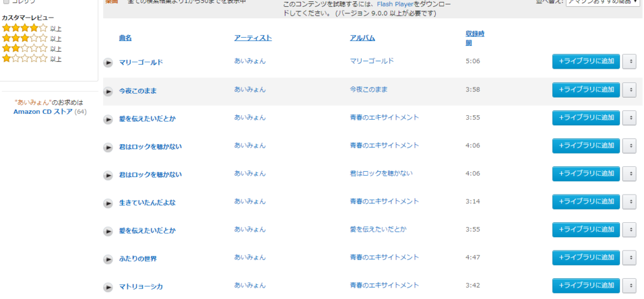Viewport: 644px width, 299px height.
Task: Click the 3:58 duration of 今夜このまま
Action: coord(473,89)
